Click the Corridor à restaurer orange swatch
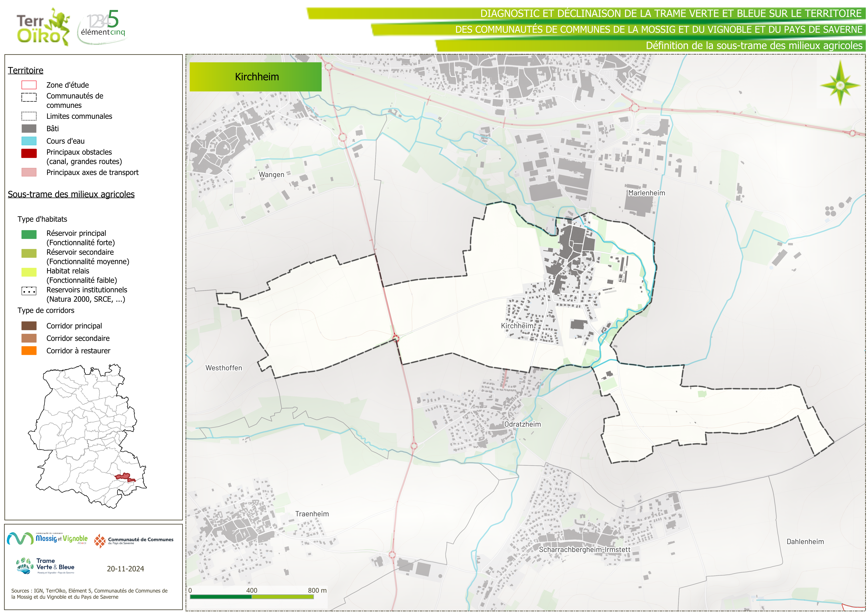This screenshot has height=614, width=868. coord(29,351)
